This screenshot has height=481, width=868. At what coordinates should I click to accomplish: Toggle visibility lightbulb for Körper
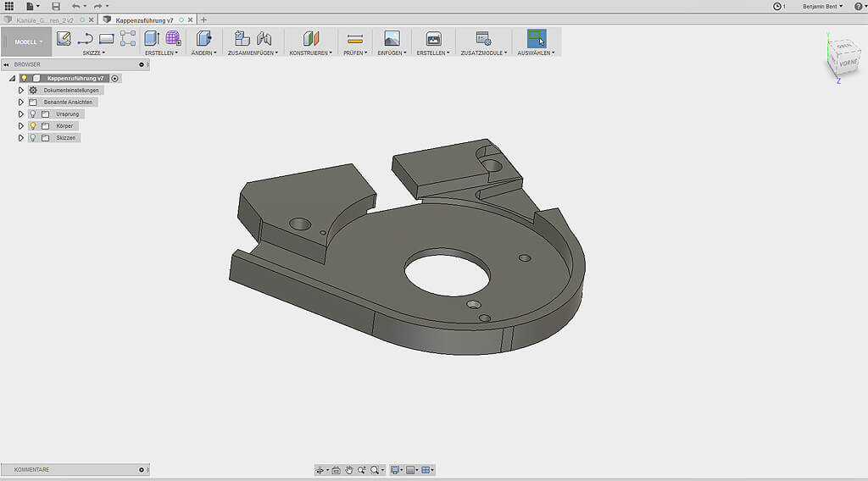pos(33,125)
